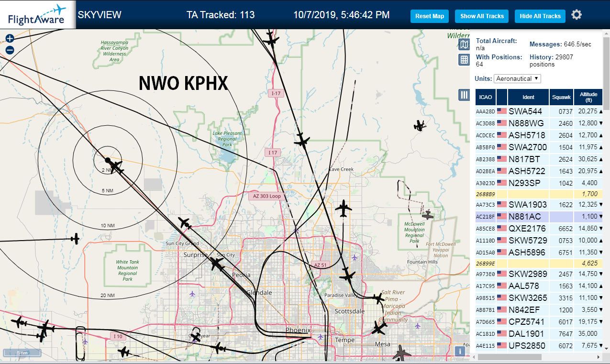Click the purple airport marker near Tempe
Screen dimensions: 610x364
click(321, 337)
